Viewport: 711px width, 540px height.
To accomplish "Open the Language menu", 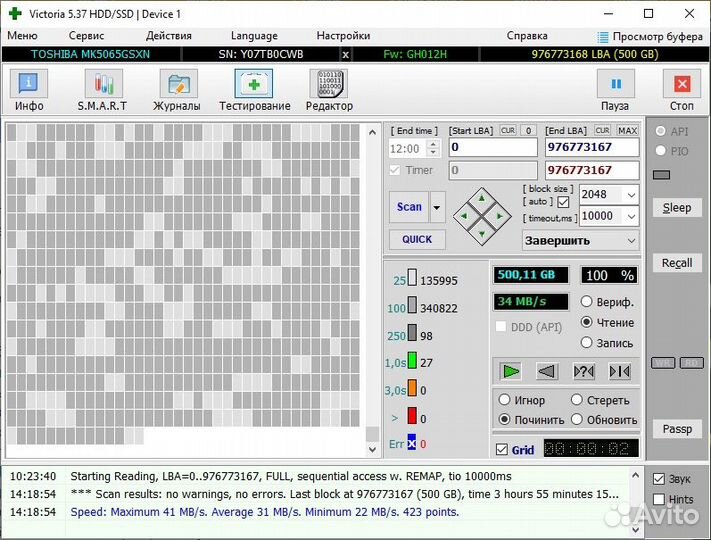I will [254, 35].
